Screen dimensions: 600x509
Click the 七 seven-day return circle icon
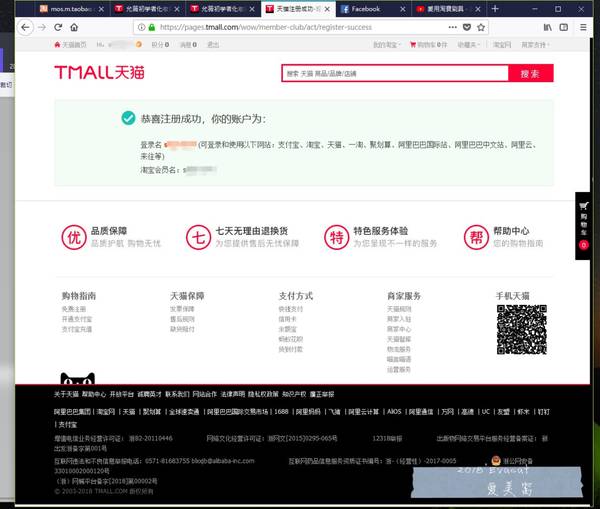(x=199, y=237)
